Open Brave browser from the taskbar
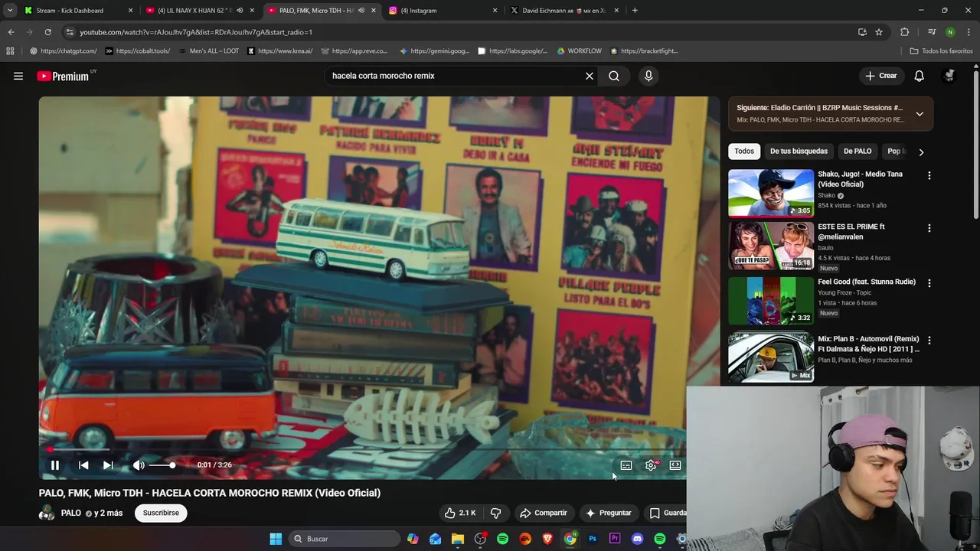Viewport: 980px width, 551px height. [x=547, y=539]
